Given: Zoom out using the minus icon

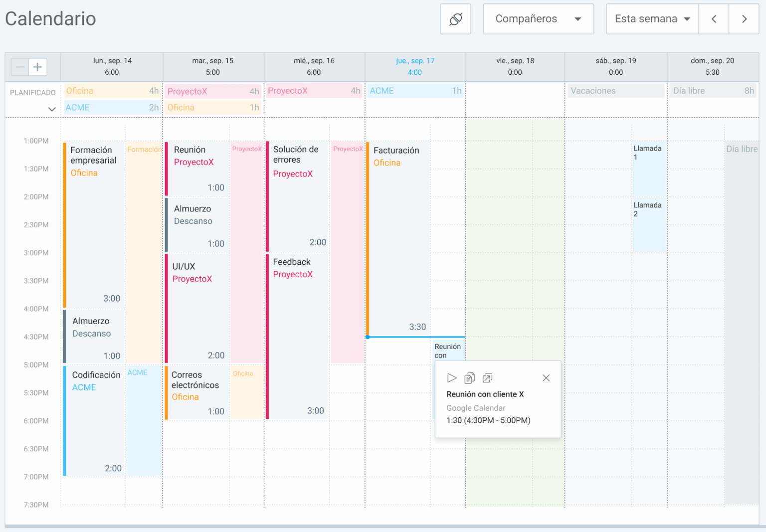Looking at the screenshot, I should [19, 66].
